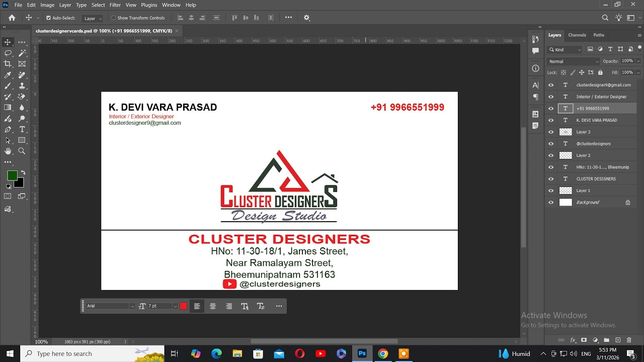Open more options in floating text bar
The image size is (644, 362).
(279, 306)
